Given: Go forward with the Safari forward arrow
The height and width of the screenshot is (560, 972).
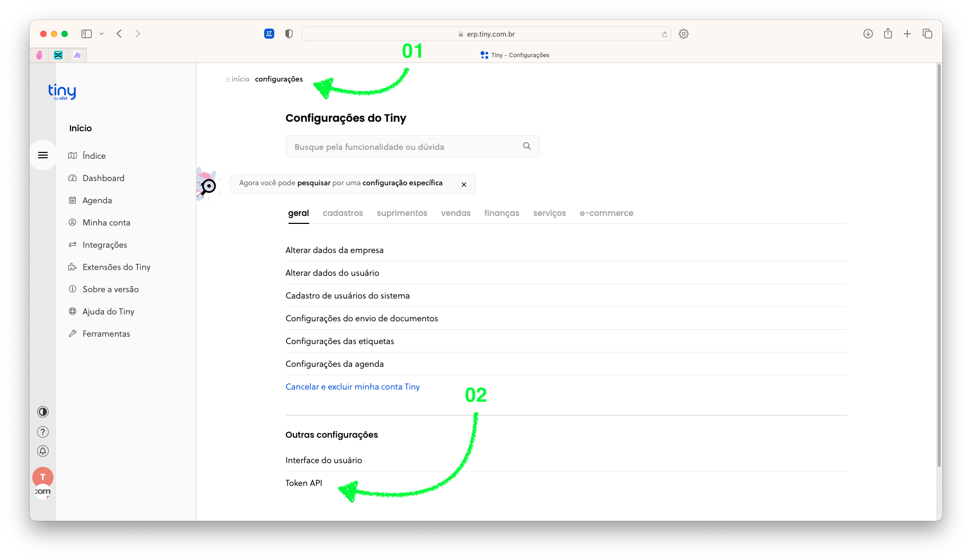Looking at the screenshot, I should coord(138,34).
